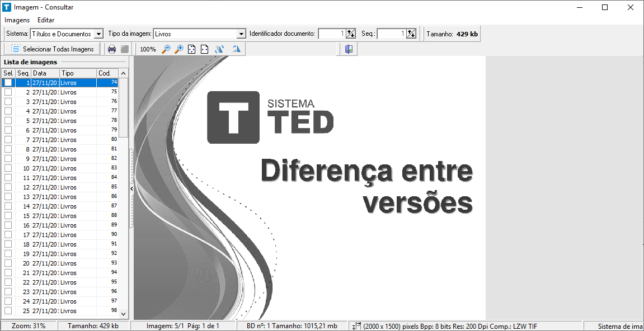Click the Livros cell in row 10
644x331 pixels.
(x=78, y=168)
